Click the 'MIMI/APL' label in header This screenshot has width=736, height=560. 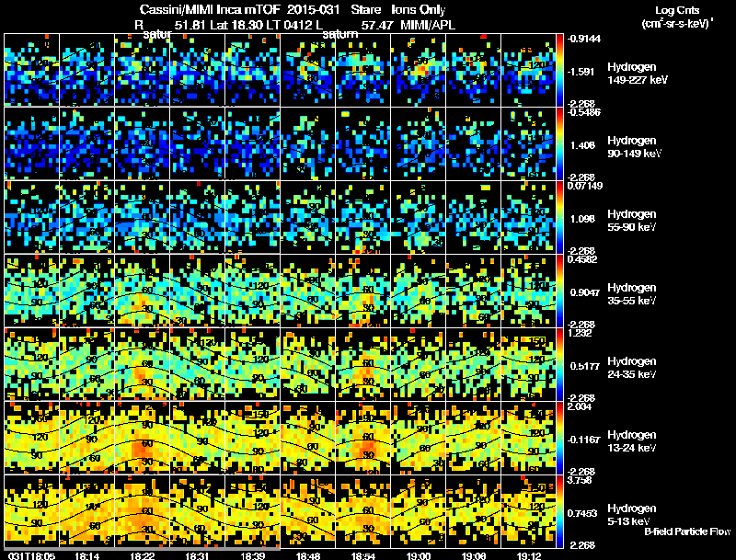(x=428, y=26)
